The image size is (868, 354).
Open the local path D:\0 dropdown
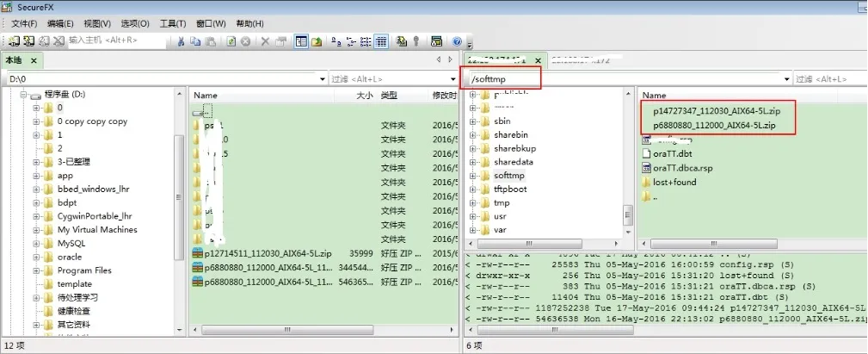(x=323, y=79)
